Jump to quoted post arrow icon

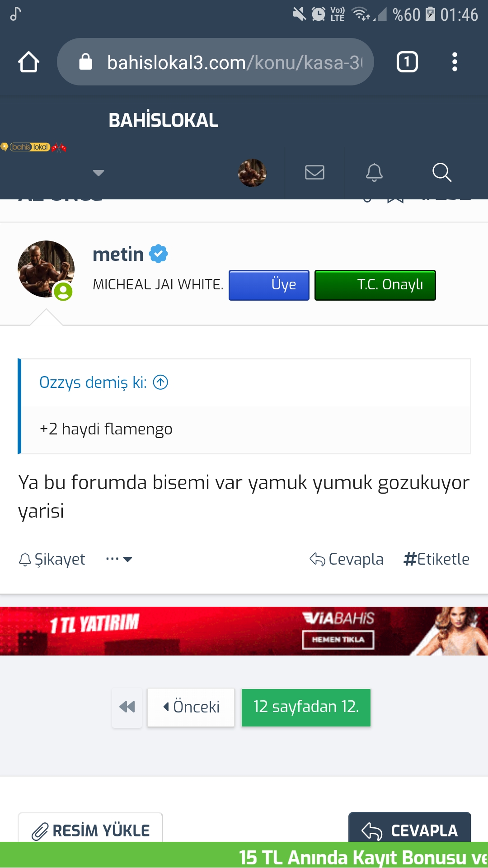coord(160,382)
